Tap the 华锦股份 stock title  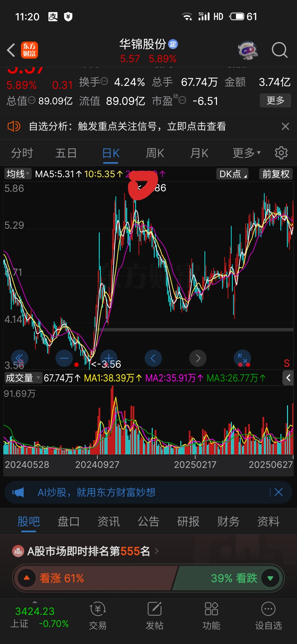click(x=142, y=44)
